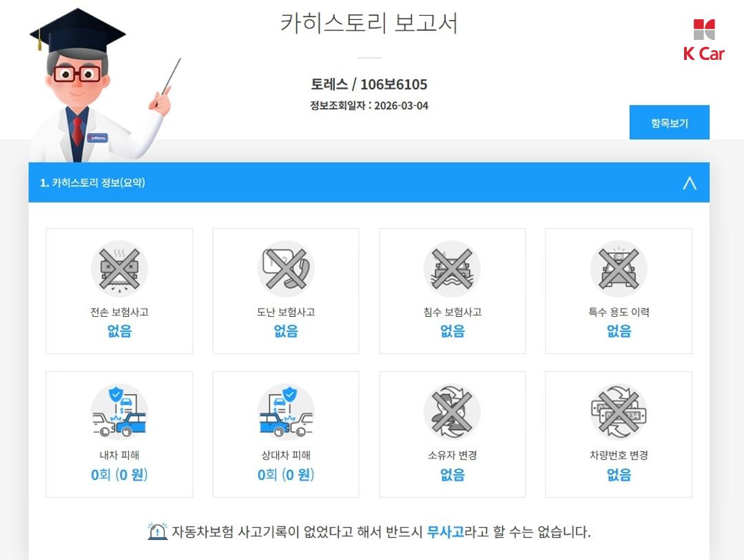The image size is (744, 560).
Task: Click the 특수 용도 이력 icon
Action: point(619,269)
